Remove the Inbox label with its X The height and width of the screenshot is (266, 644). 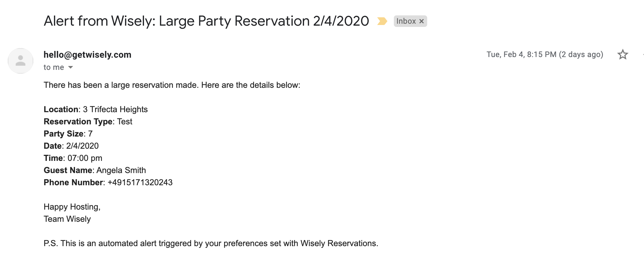[421, 21]
